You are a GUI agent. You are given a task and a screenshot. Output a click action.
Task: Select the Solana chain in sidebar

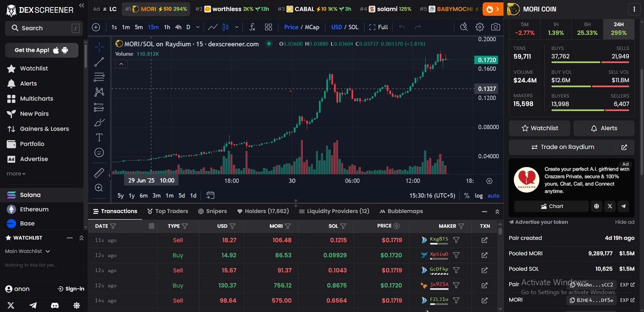coord(30,195)
